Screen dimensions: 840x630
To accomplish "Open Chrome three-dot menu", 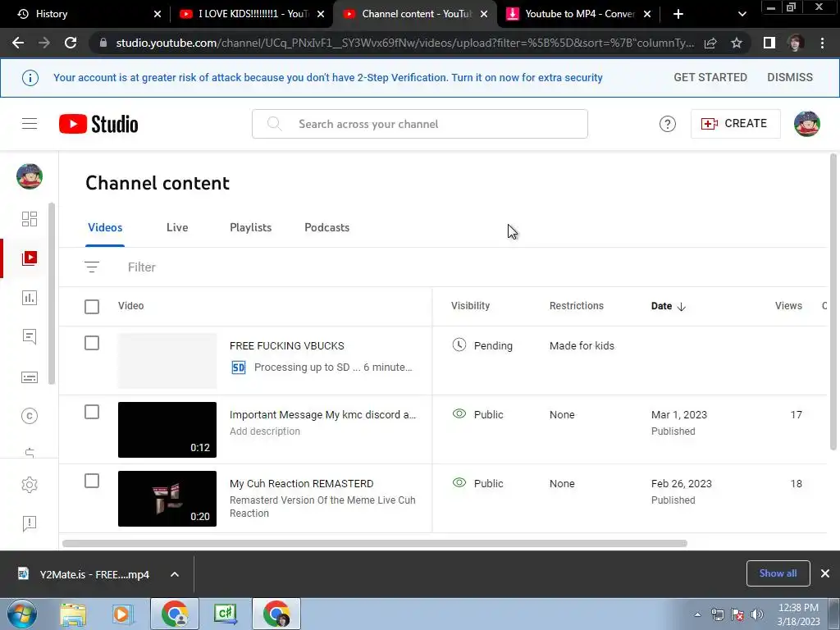I will (822, 43).
